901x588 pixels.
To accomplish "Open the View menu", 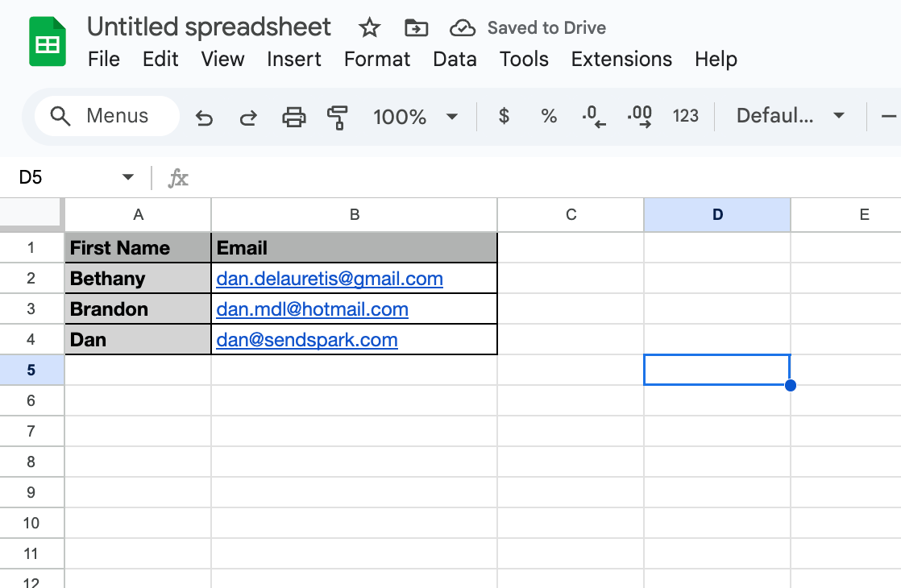I will tap(222, 59).
